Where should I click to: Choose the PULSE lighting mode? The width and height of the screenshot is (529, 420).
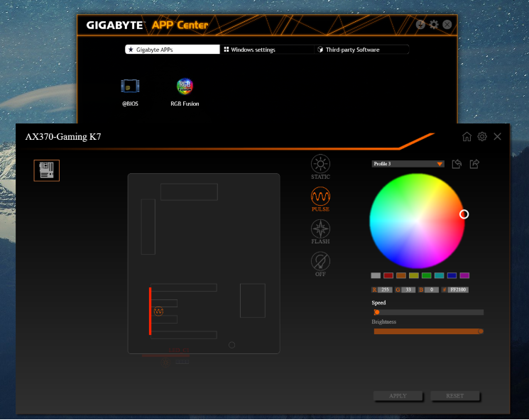320,199
